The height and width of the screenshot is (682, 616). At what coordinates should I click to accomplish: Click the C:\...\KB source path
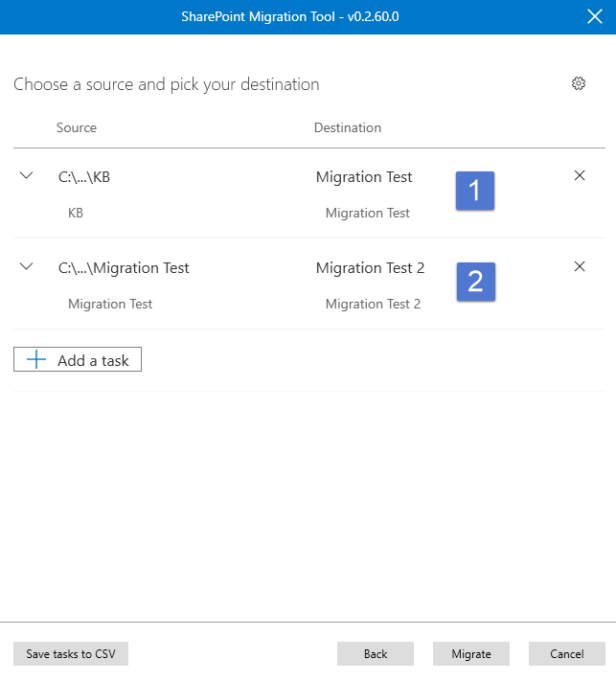(x=91, y=177)
